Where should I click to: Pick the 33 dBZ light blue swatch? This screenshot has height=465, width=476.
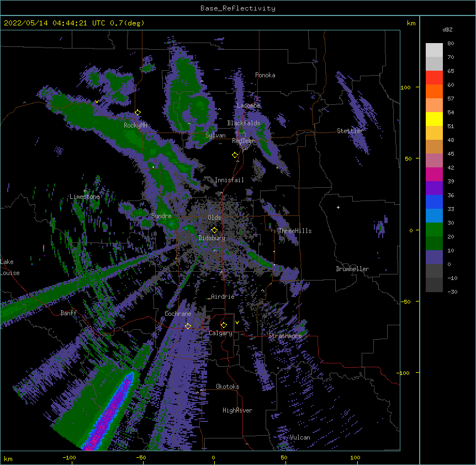point(434,216)
